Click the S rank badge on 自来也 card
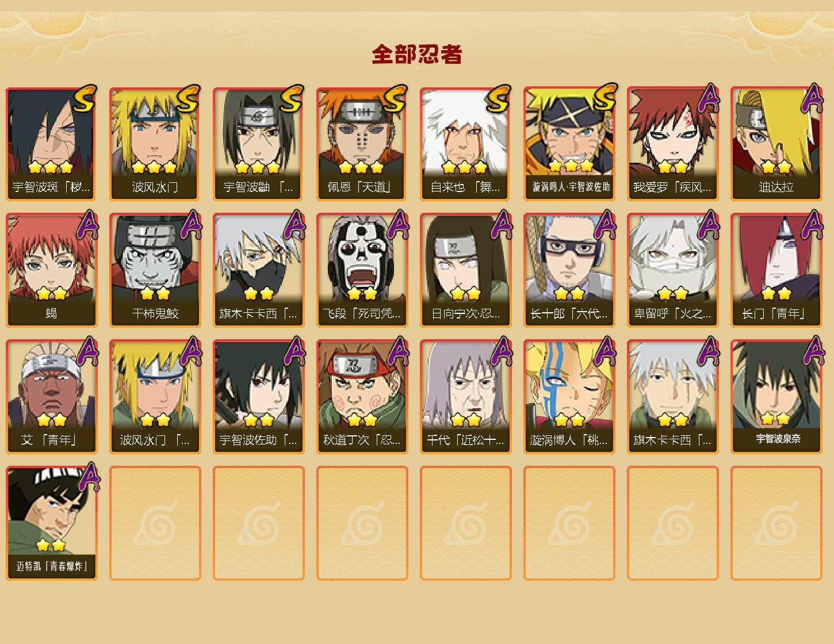 498,98
